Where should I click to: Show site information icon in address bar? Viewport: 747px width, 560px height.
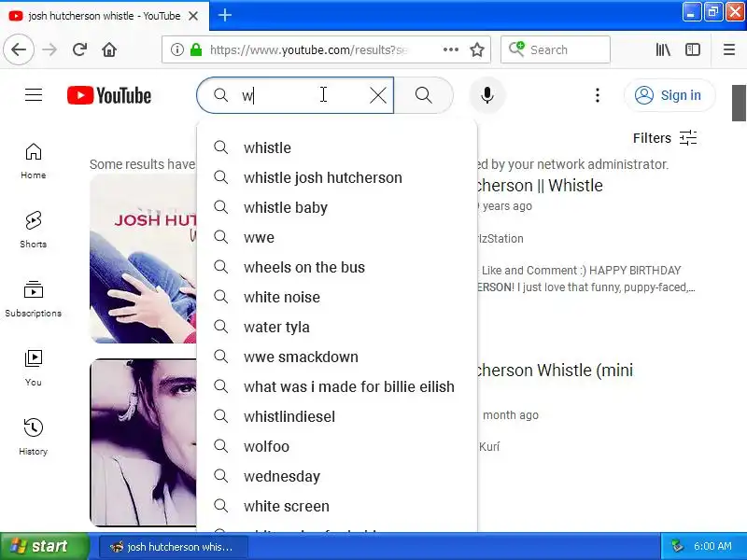177,49
